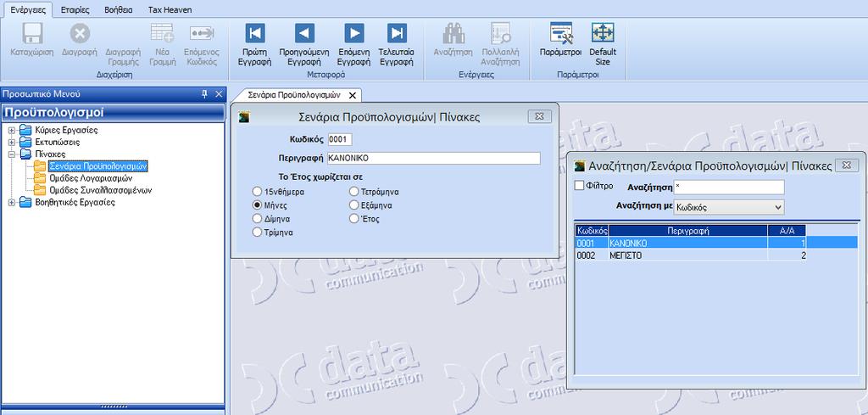Expand the Κύριες Εργασίες tree node
Screen dimensions: 868x415
(x=12, y=131)
